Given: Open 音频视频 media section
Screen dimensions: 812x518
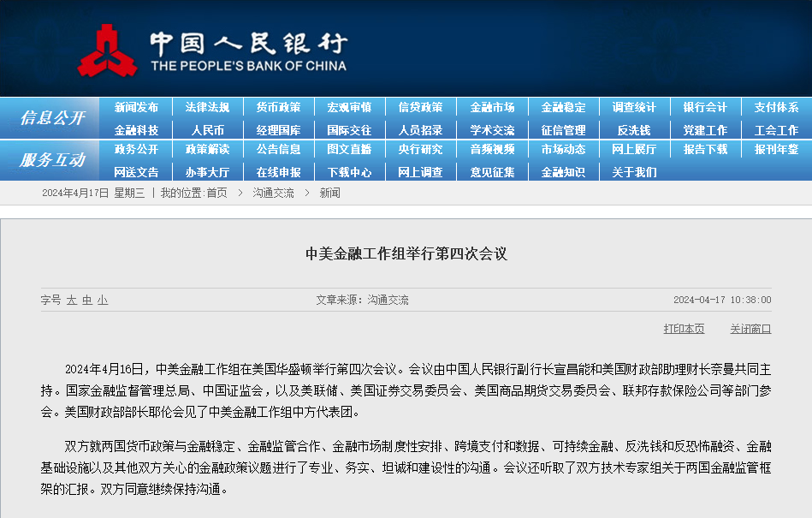Looking at the screenshot, I should [492, 149].
